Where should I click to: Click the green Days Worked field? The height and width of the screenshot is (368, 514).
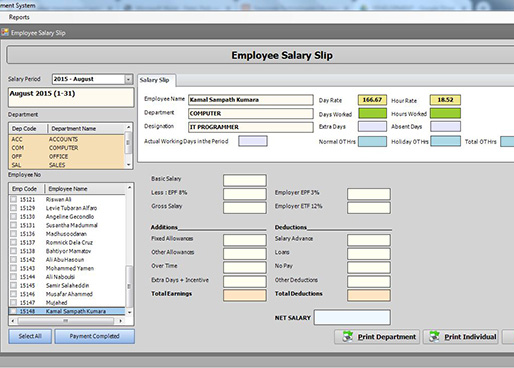372,113
